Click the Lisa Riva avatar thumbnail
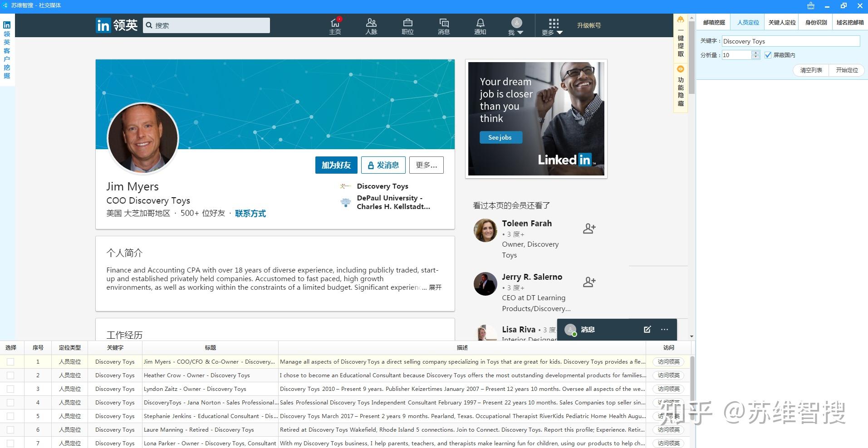The height and width of the screenshot is (448, 868). (485, 333)
